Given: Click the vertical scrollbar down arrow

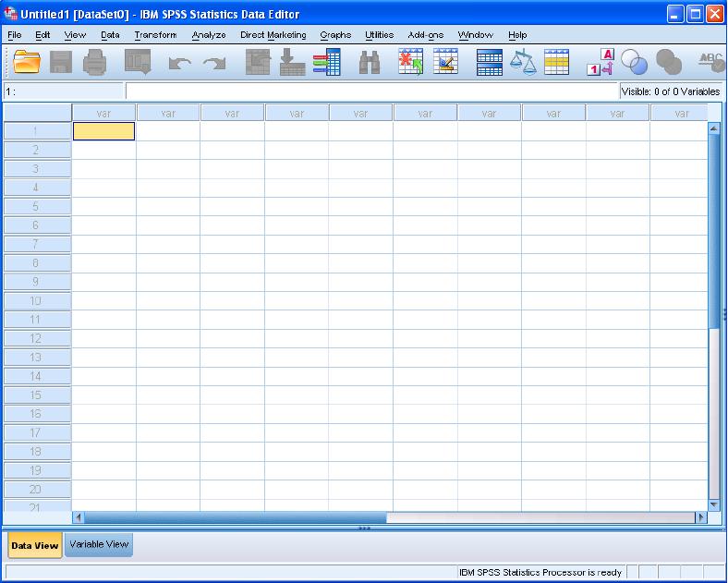Looking at the screenshot, I should (714, 504).
